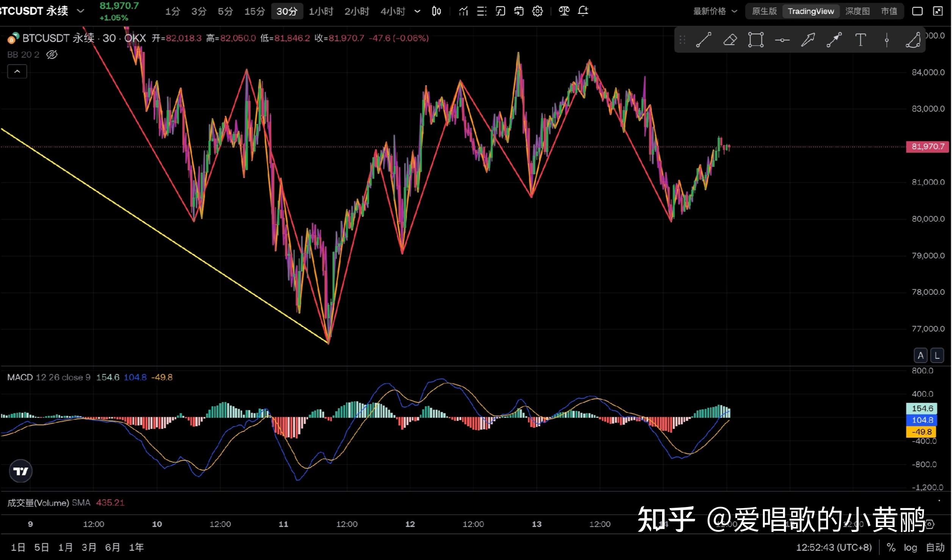Toggle visibility of BB 20 2 indicator

[x=52, y=55]
